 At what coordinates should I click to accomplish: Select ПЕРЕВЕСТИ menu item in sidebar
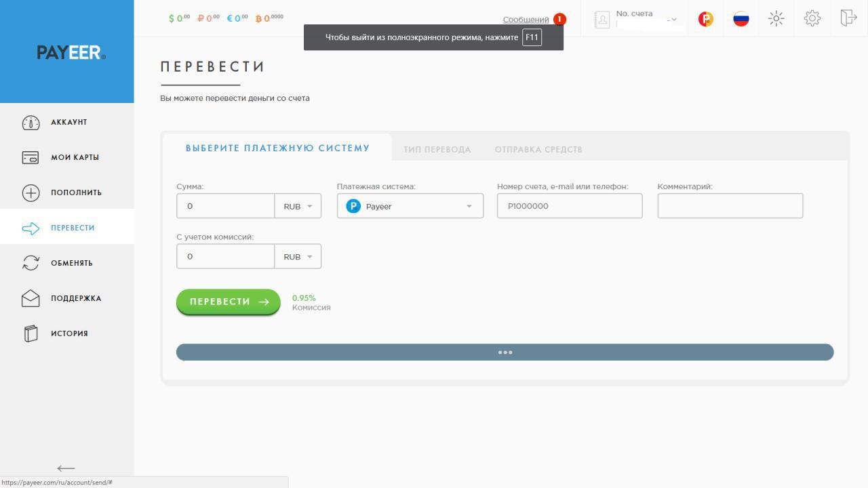tap(73, 228)
